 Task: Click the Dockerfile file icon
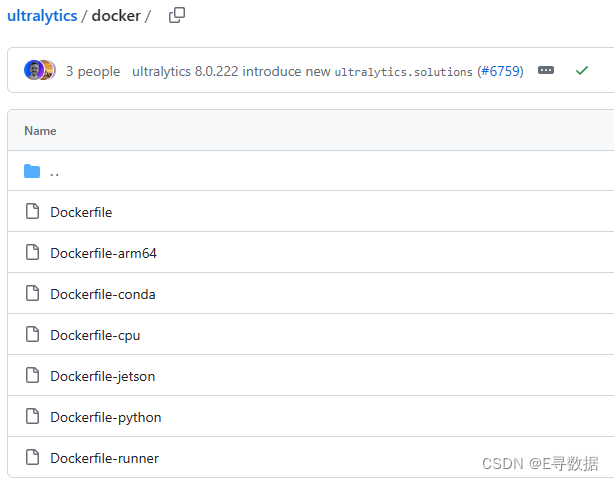(32, 211)
